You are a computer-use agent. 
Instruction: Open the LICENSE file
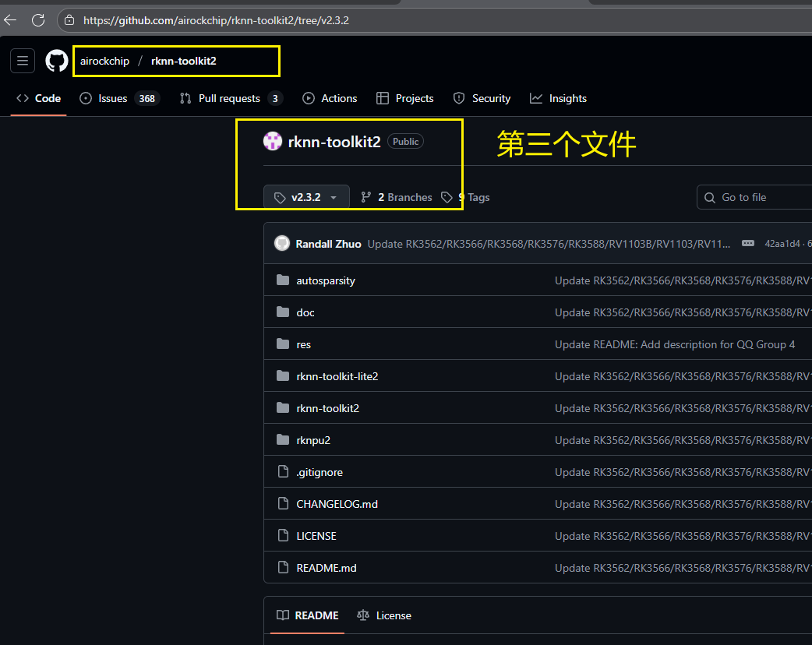point(316,536)
